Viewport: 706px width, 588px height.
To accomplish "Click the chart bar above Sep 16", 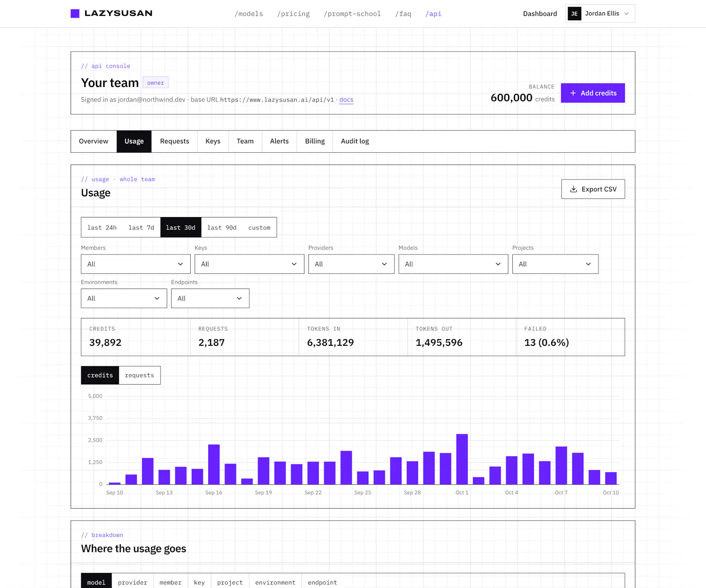I will (x=214, y=464).
